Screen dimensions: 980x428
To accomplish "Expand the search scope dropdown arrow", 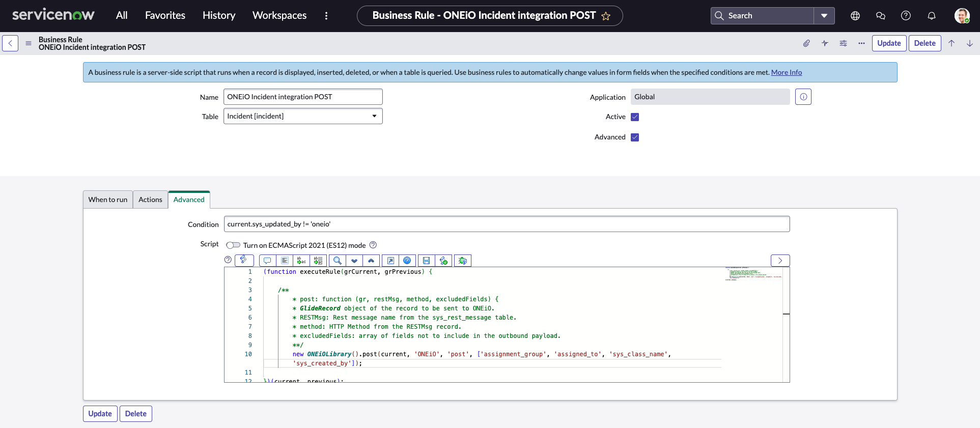I will click(x=824, y=16).
